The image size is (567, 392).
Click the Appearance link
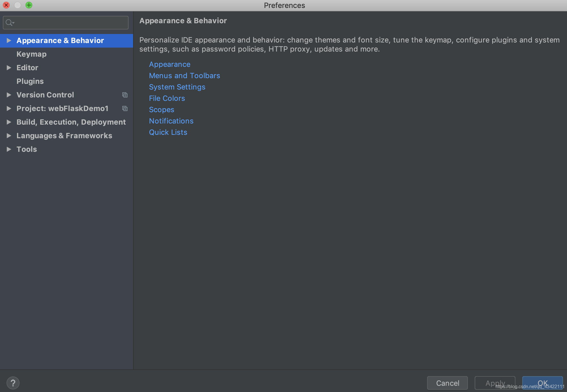pos(169,64)
